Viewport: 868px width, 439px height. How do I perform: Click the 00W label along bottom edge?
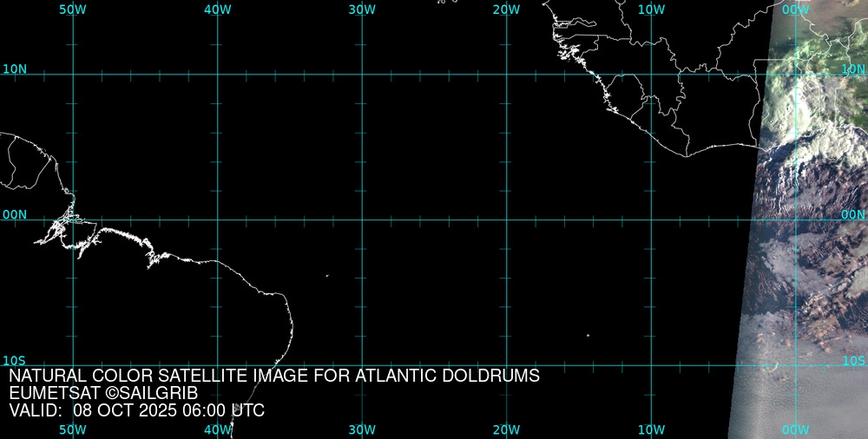tap(795, 429)
